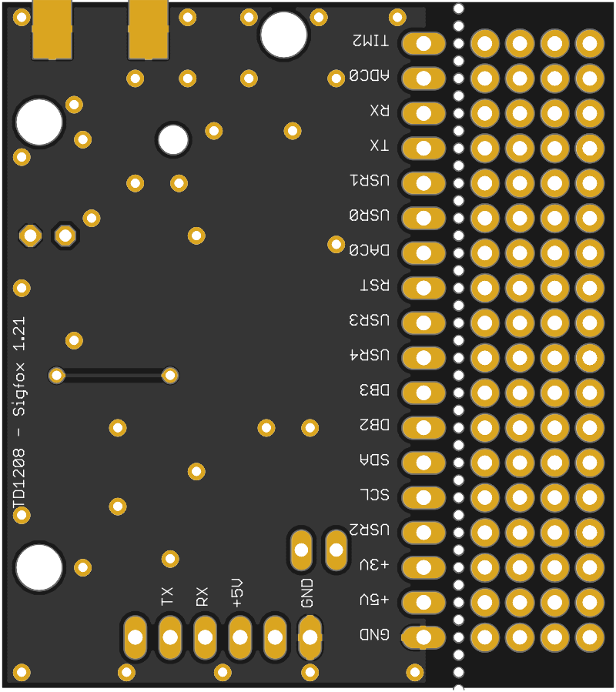The height and width of the screenshot is (692, 616).
Task: Click the oval pad beside the TIM2 label
Action: tap(423, 43)
